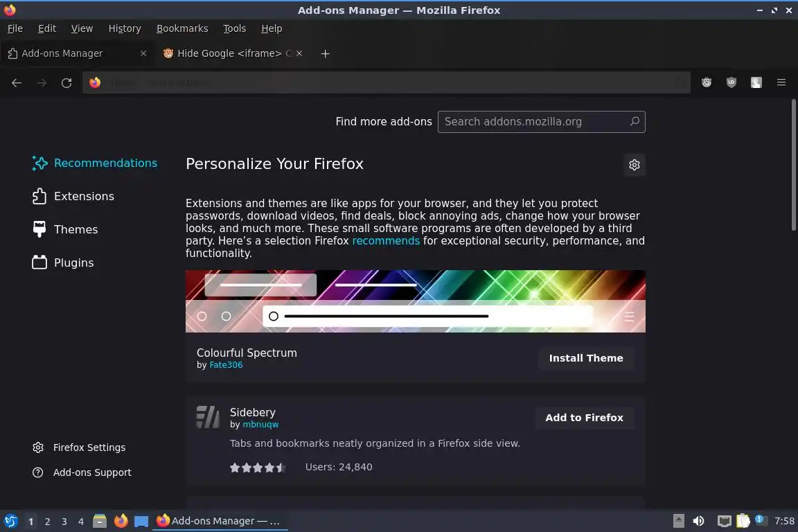Screen dimensions: 798x532
Task: Switch to workspace 2 in the taskbar
Action: pos(47,522)
